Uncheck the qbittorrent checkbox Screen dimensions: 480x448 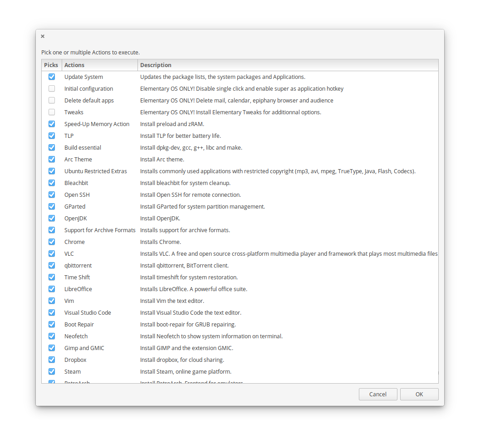pyautogui.click(x=52, y=265)
